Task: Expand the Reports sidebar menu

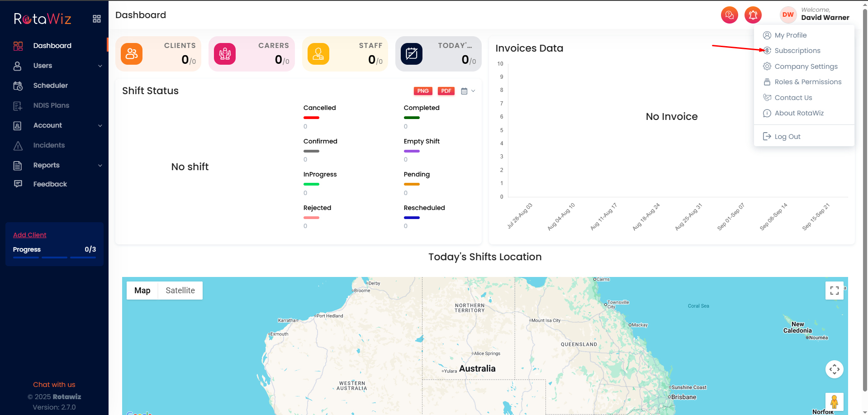Action: point(58,165)
